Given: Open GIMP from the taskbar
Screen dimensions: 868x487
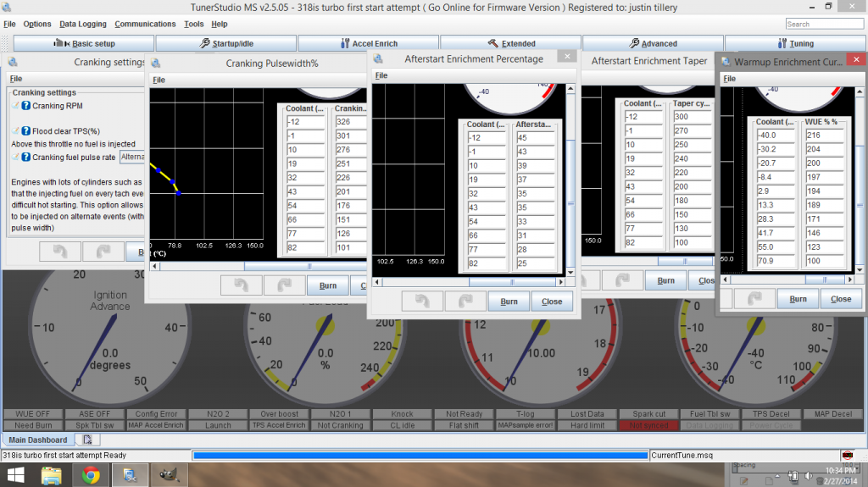Looking at the screenshot, I should pyautogui.click(x=169, y=475).
